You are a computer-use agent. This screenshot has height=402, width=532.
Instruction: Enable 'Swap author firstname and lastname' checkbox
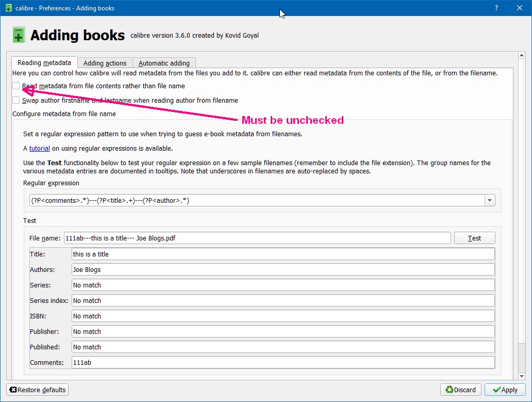pos(16,100)
